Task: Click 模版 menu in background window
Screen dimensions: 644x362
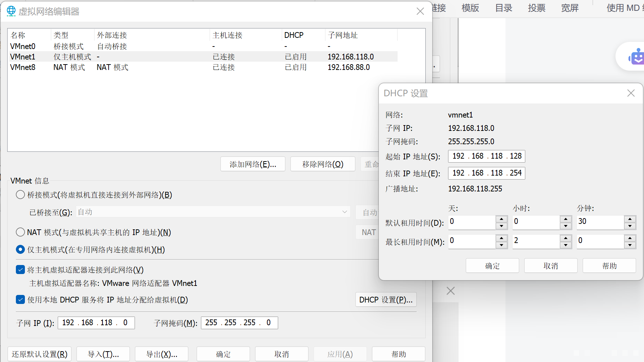Action: [470, 8]
